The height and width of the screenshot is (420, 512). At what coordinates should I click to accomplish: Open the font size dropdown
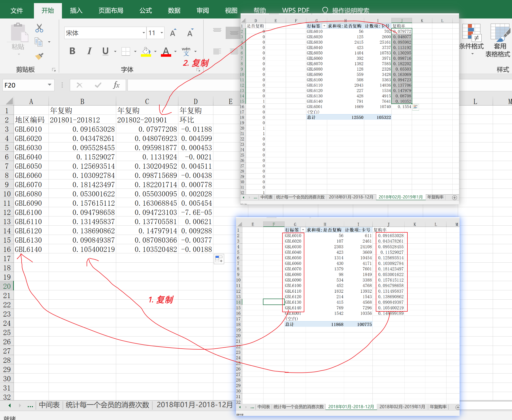[x=162, y=33]
